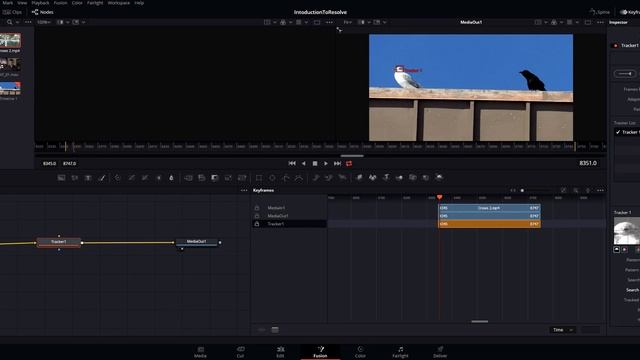Add a Renderer 3D node
Image resolution: width=640 pixels, height=360 pixels.
(x=439, y=178)
